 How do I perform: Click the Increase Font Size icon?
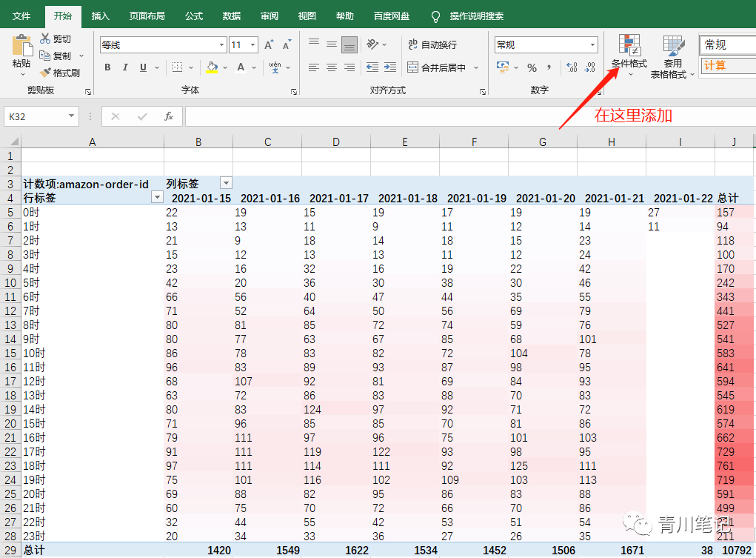tap(269, 45)
